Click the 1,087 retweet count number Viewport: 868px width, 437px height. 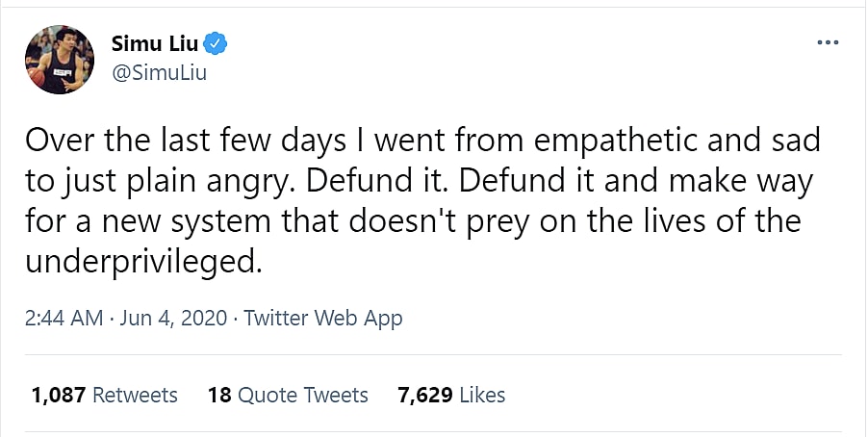tap(59, 395)
